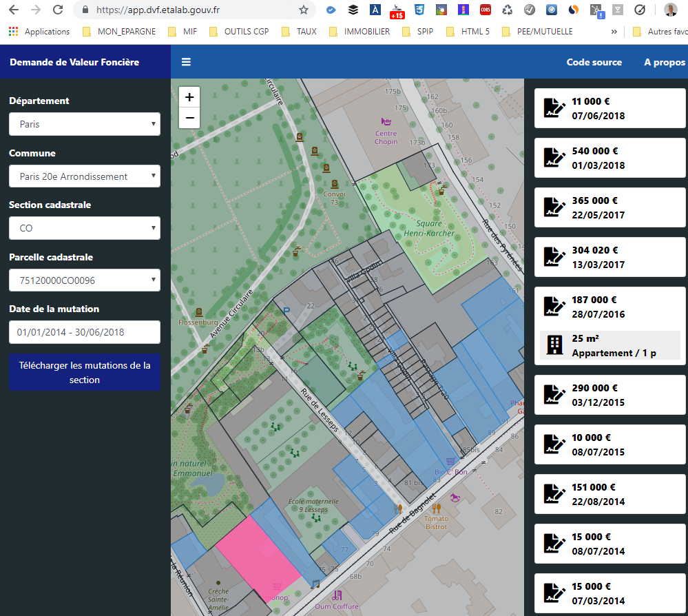Click the map zoom out (−) button
This screenshot has width=688, height=616.
[189, 118]
